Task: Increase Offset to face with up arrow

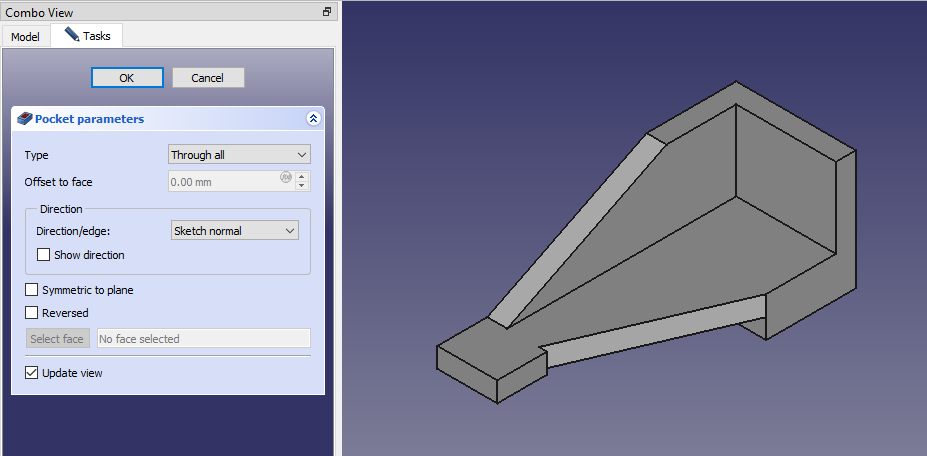Action: coord(303,176)
